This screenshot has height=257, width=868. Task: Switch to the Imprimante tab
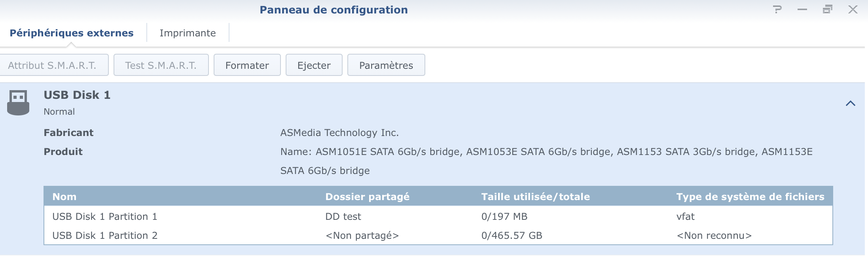188,33
